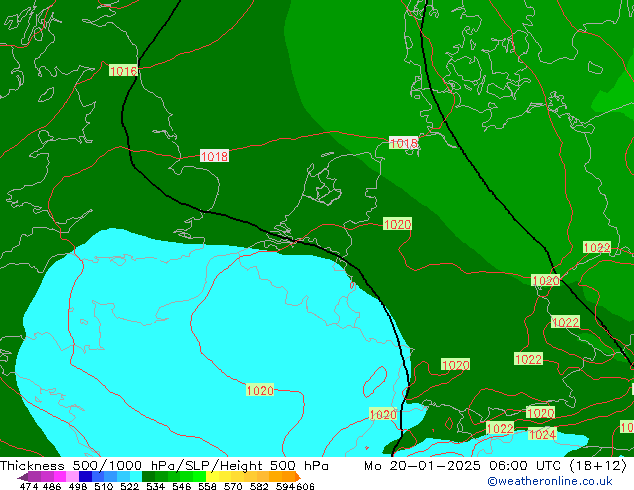Click the legend value 474

29,486
